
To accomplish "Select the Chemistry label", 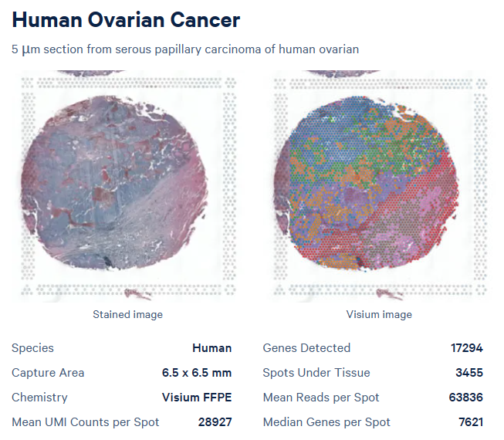I will coord(39,398).
